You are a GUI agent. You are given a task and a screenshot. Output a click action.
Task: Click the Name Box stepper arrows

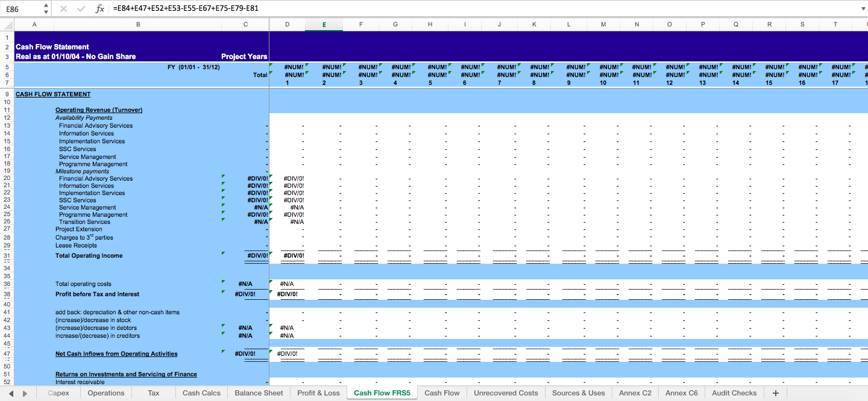coord(46,9)
